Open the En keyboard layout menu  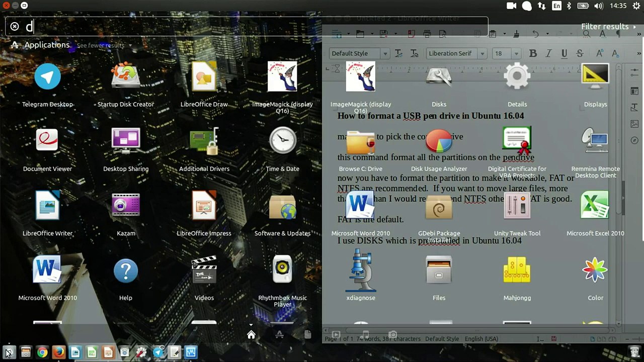pos(556,6)
